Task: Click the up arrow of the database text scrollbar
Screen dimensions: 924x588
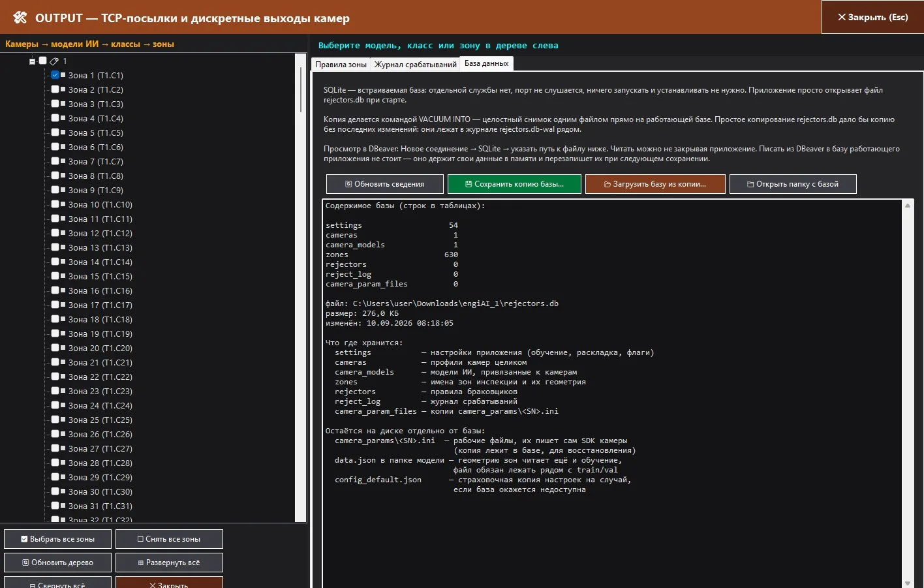Action: coord(908,206)
